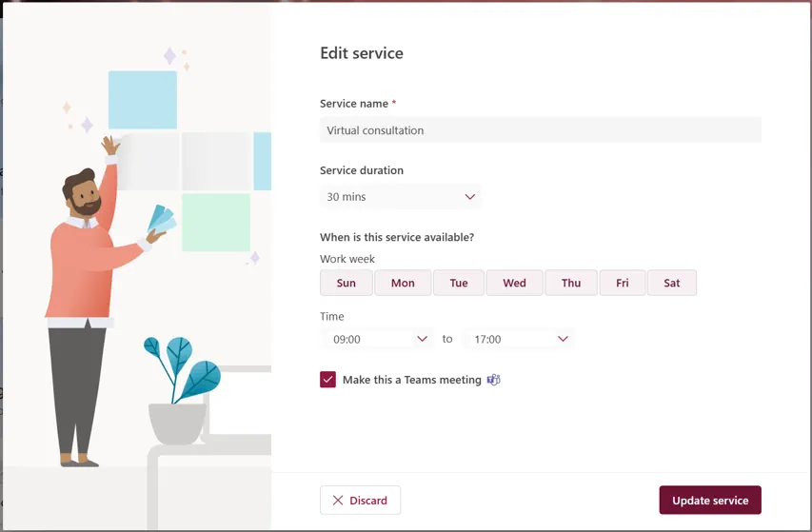Open the 09:00 start time dropdown

point(379,339)
